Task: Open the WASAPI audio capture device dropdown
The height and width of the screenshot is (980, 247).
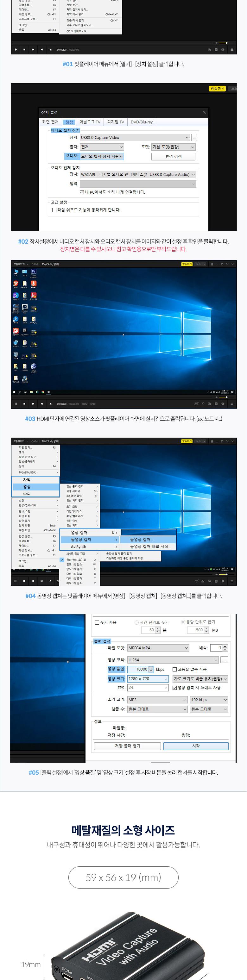Action: point(138,175)
